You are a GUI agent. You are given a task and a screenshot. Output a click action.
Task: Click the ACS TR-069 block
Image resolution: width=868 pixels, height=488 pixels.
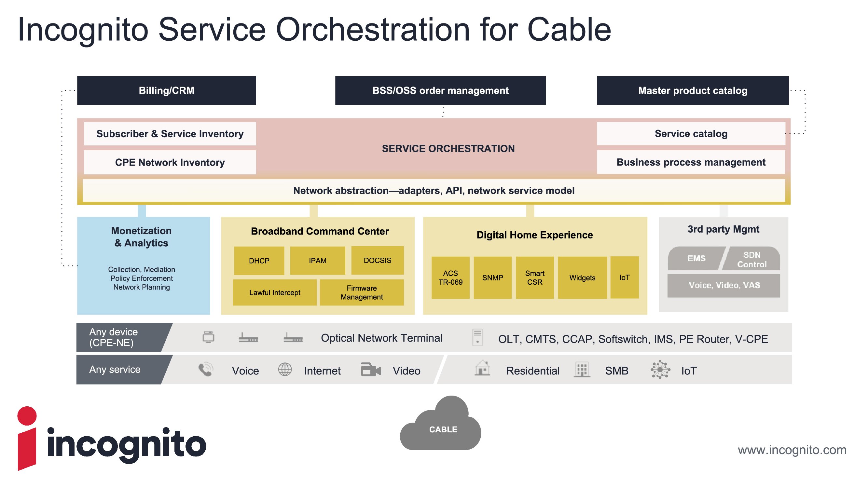tap(450, 278)
